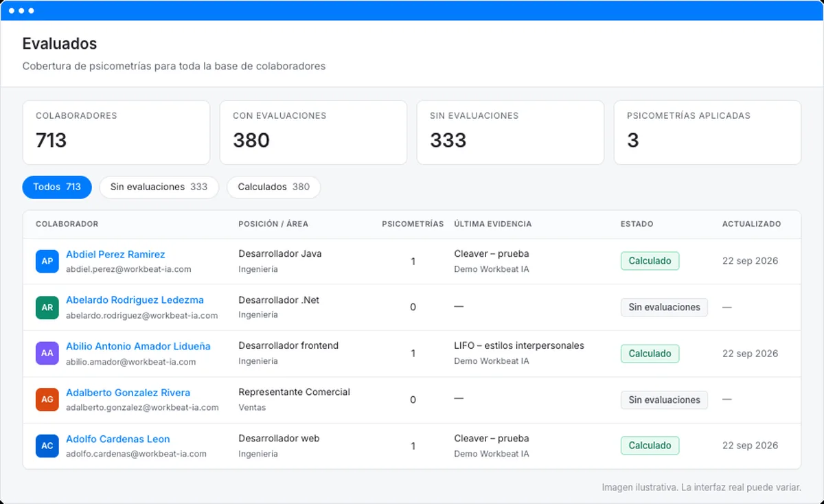This screenshot has height=504, width=824.
Task: Click the COLABORADOR column header
Action: (67, 224)
